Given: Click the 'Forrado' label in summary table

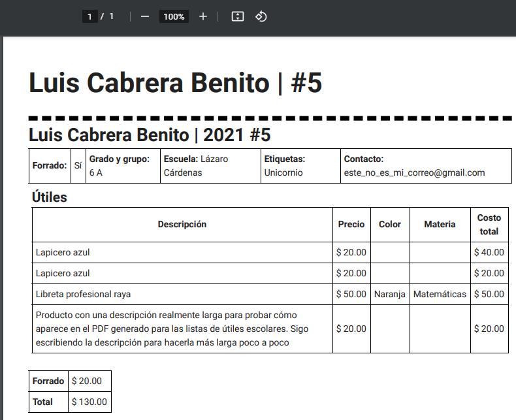Looking at the screenshot, I should point(48,381).
